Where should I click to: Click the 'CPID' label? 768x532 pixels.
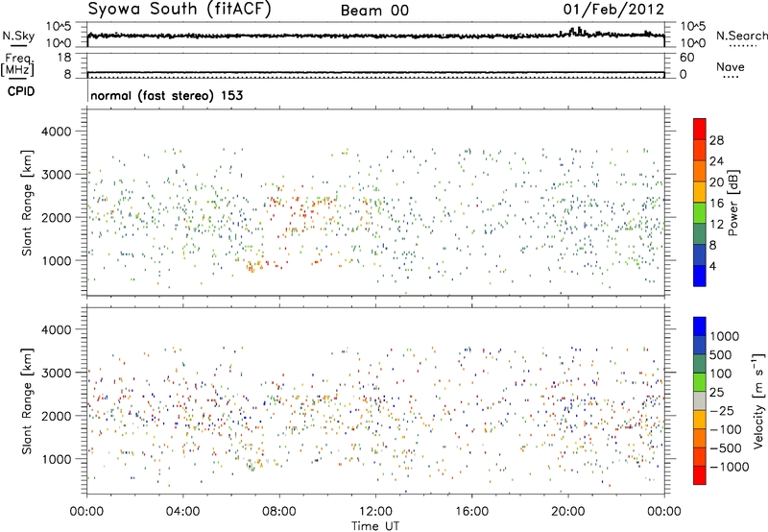(x=21, y=91)
